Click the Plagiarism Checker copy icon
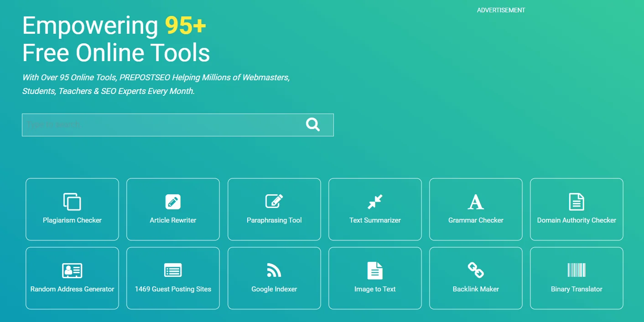The height and width of the screenshot is (322, 644). [72, 202]
